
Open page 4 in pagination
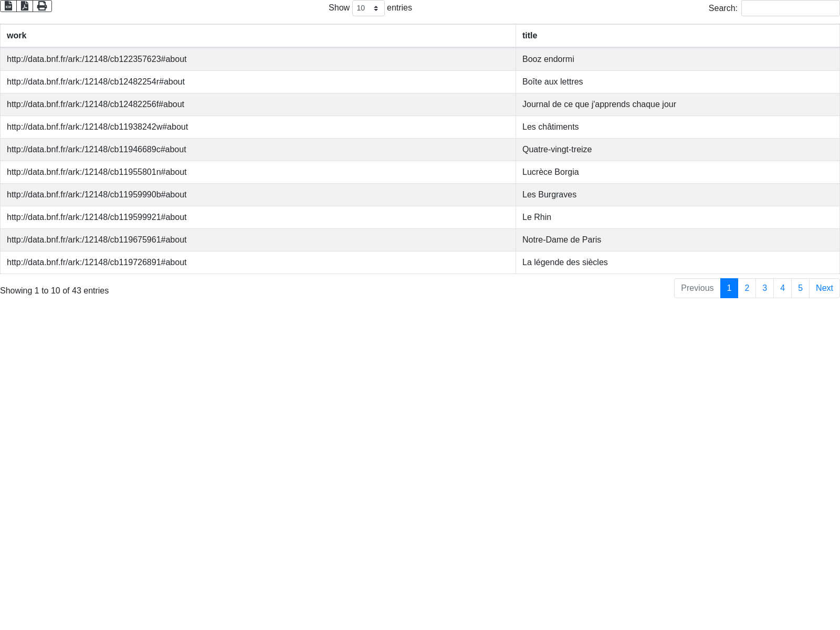tap(782, 288)
